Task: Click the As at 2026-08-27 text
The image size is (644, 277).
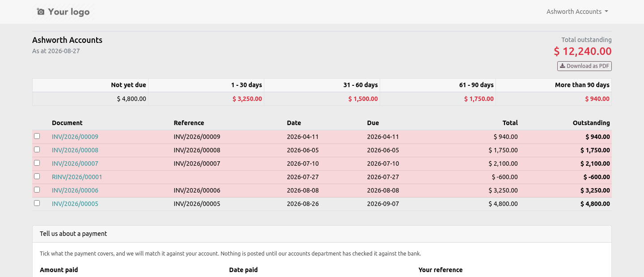Action: click(56, 51)
